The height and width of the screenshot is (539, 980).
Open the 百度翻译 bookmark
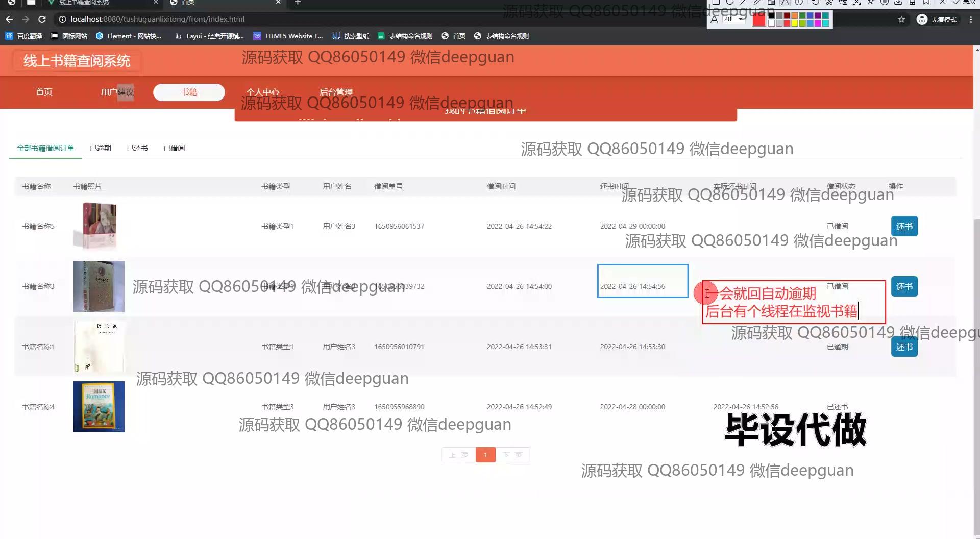coord(24,36)
